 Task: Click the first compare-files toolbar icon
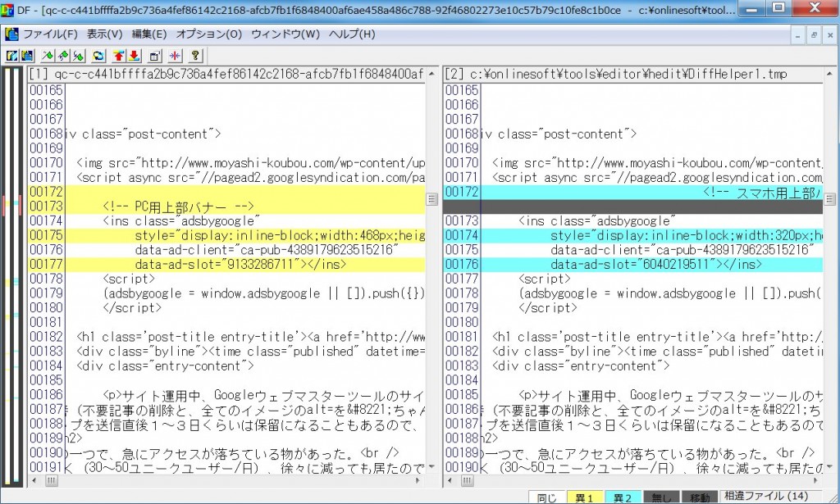(11, 56)
